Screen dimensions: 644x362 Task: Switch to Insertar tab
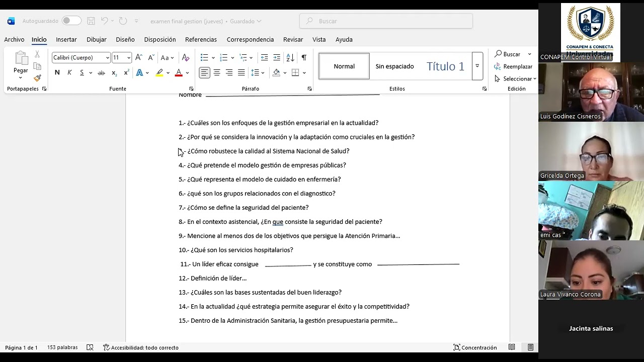point(66,39)
